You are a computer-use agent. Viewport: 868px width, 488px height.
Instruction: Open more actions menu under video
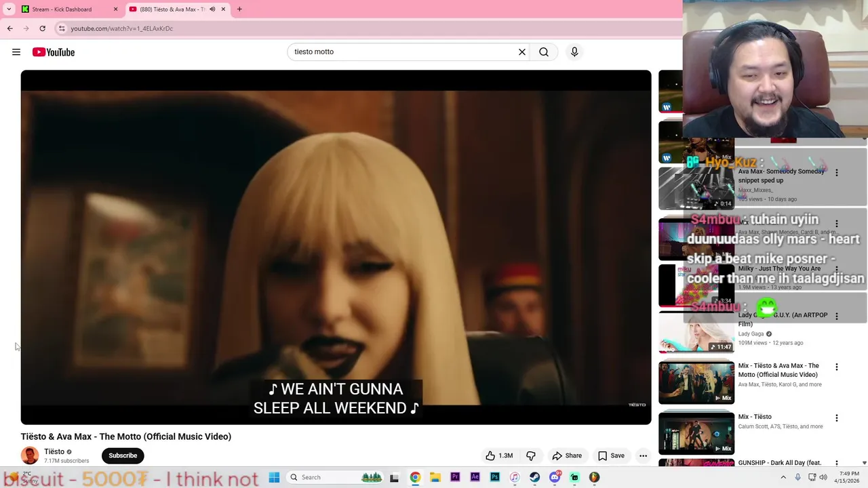click(x=643, y=455)
